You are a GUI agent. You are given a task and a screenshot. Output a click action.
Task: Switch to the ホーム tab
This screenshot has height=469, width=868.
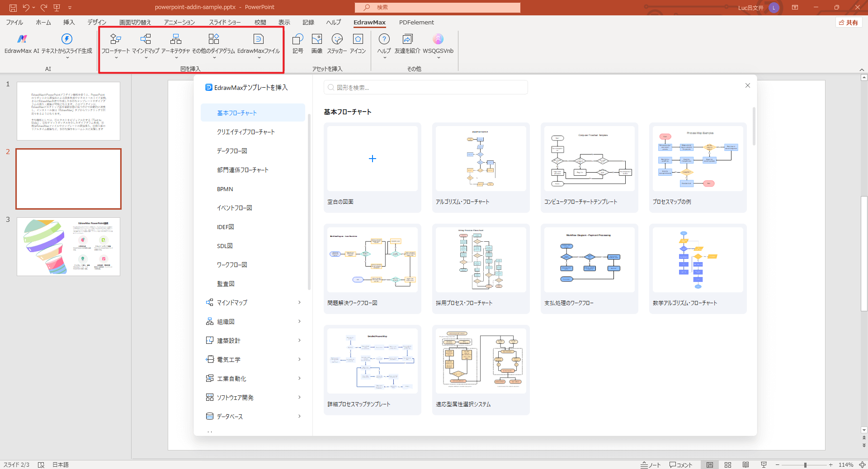point(43,22)
